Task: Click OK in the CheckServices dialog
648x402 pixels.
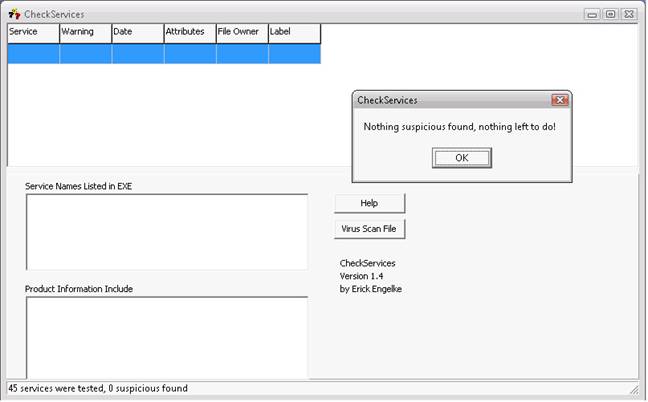Action: (462, 158)
